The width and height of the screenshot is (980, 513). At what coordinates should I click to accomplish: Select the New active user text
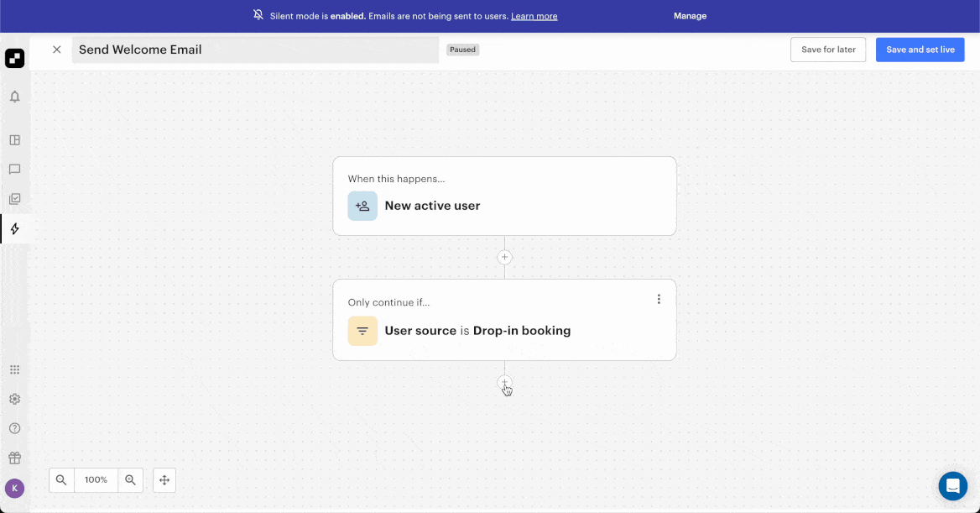pos(432,206)
